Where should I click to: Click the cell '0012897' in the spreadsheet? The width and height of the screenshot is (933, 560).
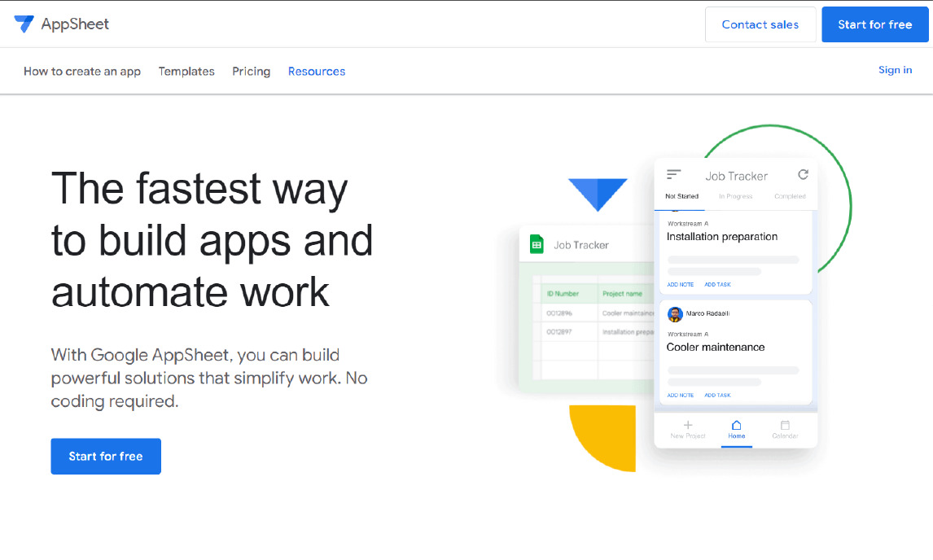[559, 332]
